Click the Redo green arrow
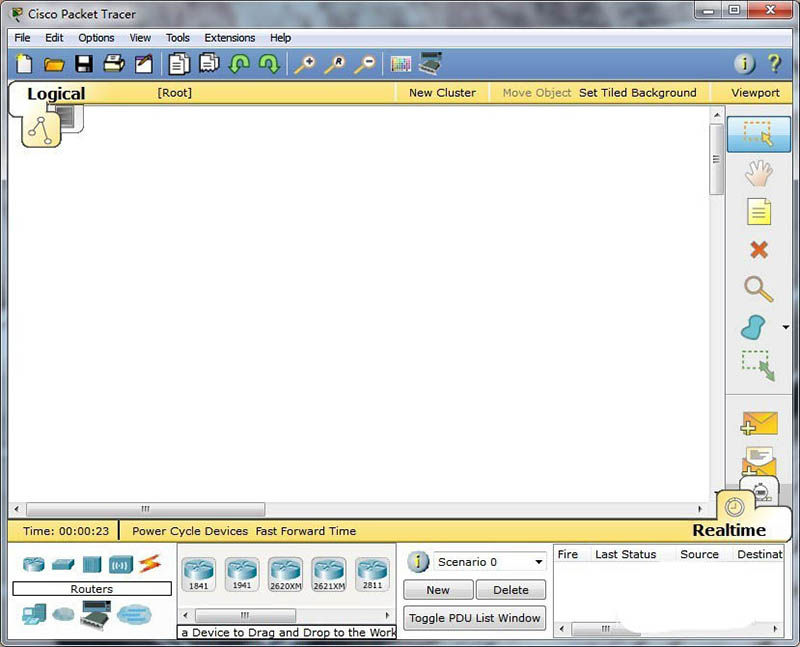The image size is (800, 647). pyautogui.click(x=269, y=64)
